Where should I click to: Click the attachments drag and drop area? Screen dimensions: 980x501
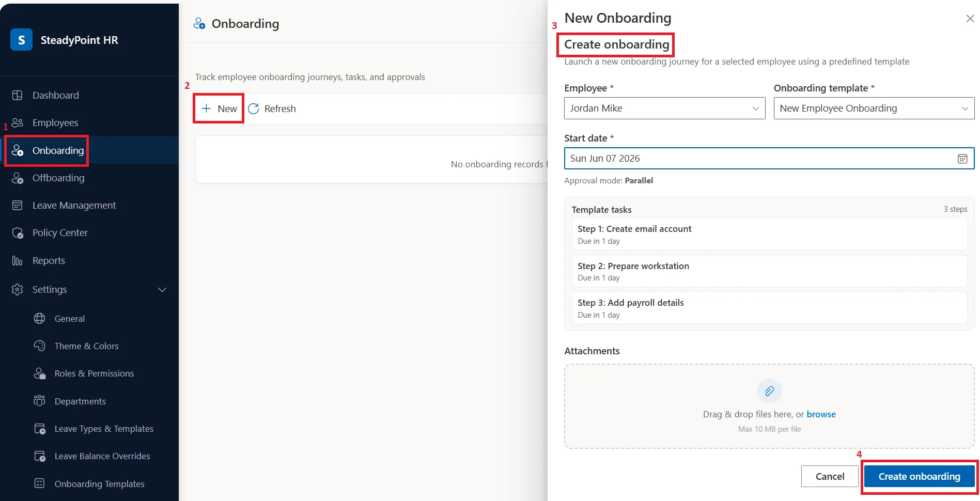coord(769,406)
